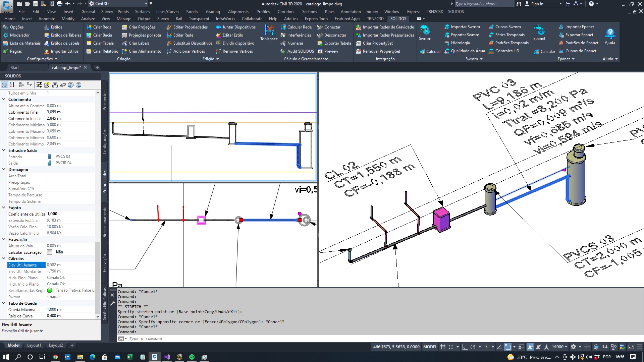Viewport: 644px width, 362px height.
Task: Toggle grid display in status bar
Action: (x=443, y=347)
